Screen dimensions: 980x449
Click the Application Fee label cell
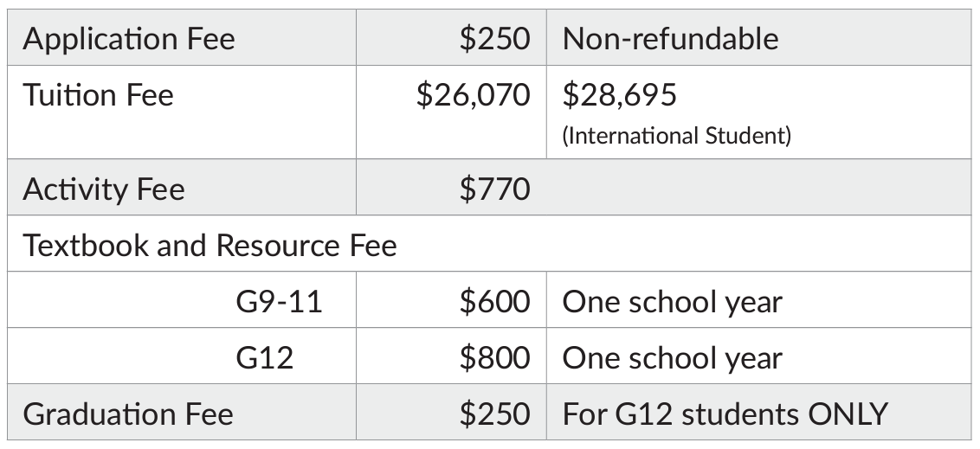click(129, 39)
